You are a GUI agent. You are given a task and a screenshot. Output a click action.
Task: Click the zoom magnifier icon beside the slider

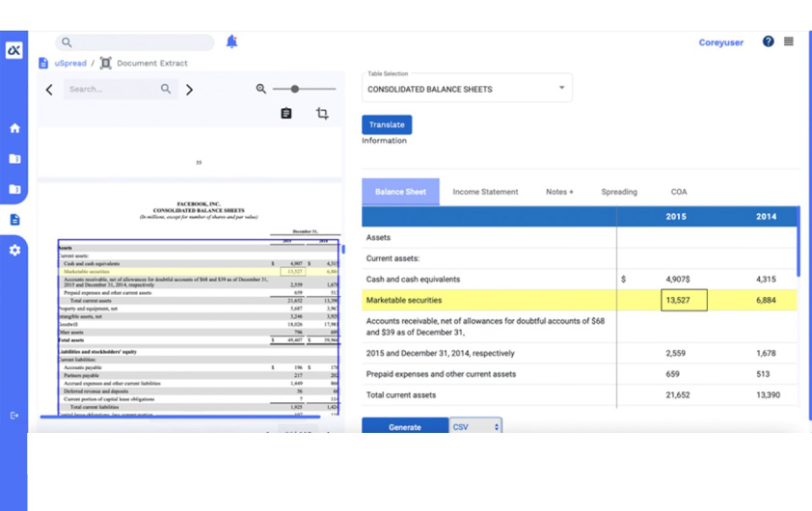pos(261,89)
